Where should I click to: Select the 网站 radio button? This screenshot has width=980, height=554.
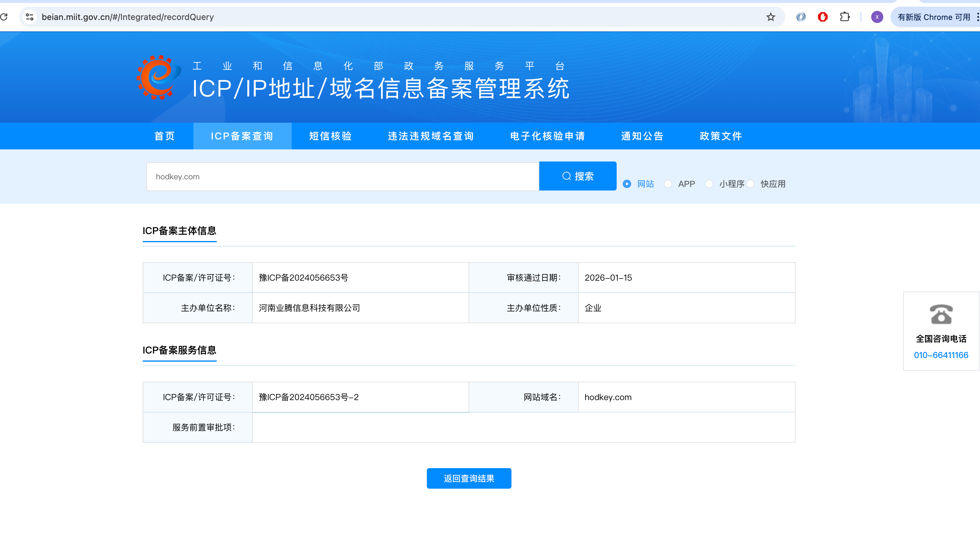coord(627,184)
